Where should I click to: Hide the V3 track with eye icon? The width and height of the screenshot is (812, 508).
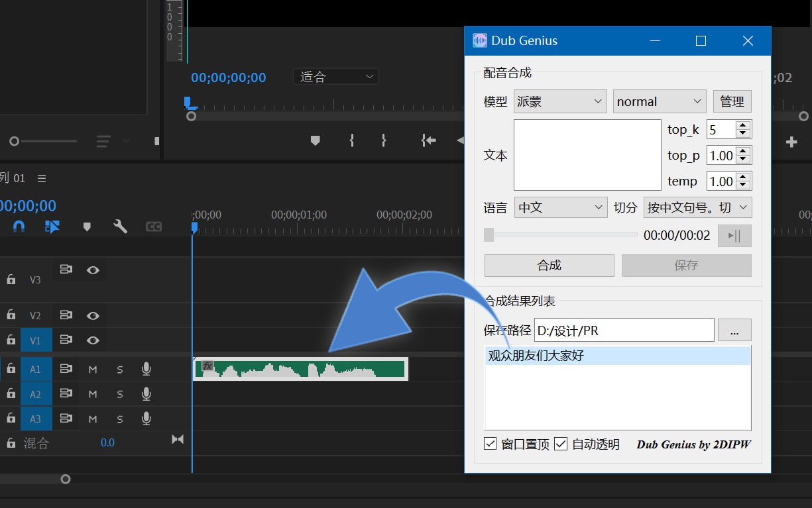point(93,270)
